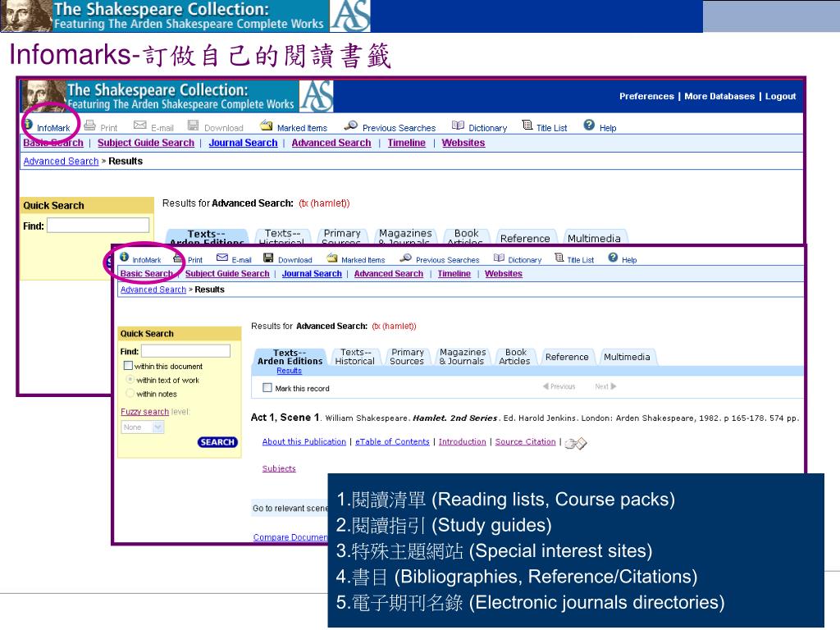Open Websites link in front window
Viewport: 840px width, 630px height.
click(504, 273)
